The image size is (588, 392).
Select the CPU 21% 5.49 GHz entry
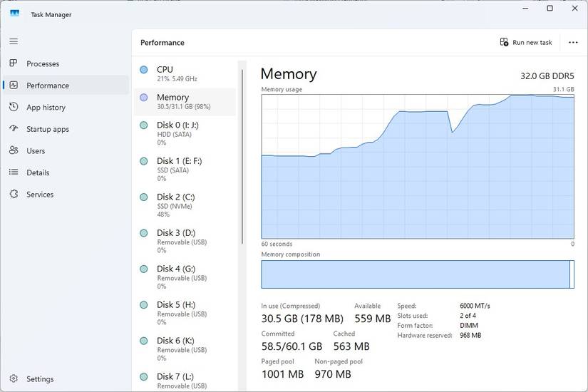(x=185, y=74)
